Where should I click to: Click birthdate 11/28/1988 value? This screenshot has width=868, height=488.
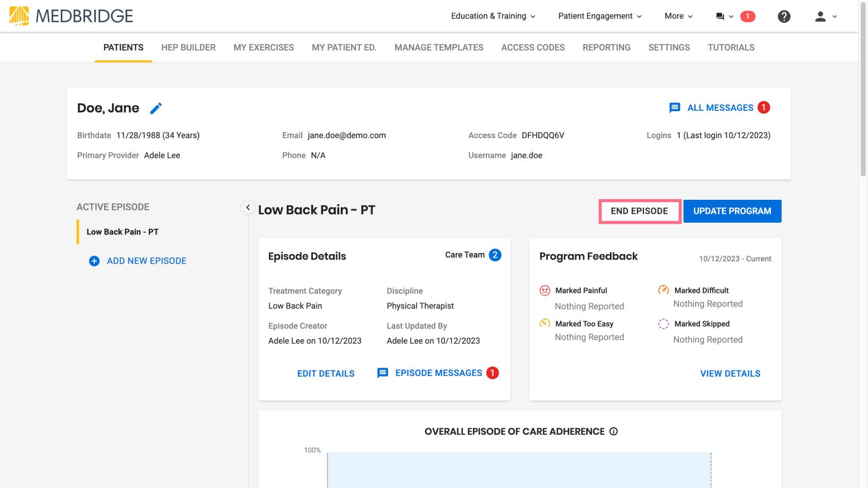tap(158, 135)
